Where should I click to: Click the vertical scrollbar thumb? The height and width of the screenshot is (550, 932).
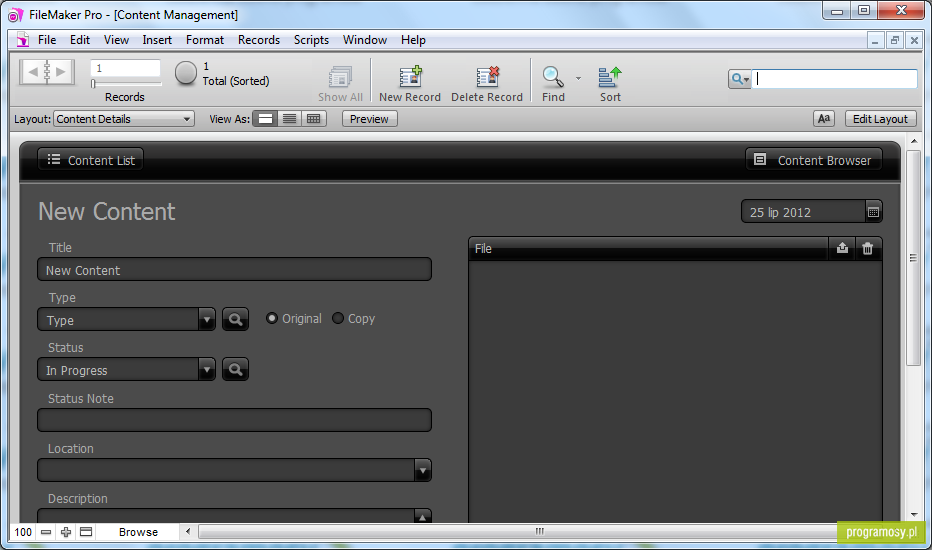pos(914,258)
